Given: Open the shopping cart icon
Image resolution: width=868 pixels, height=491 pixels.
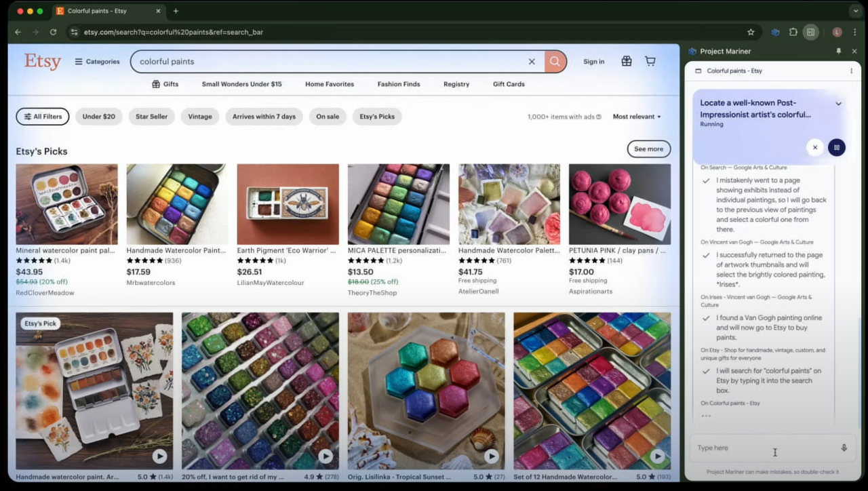Looking at the screenshot, I should [x=650, y=62].
